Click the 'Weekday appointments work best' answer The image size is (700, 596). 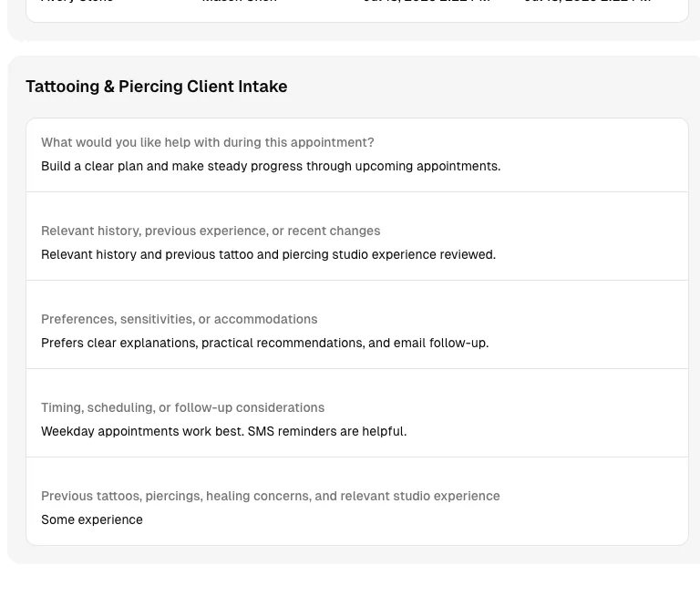[223, 431]
